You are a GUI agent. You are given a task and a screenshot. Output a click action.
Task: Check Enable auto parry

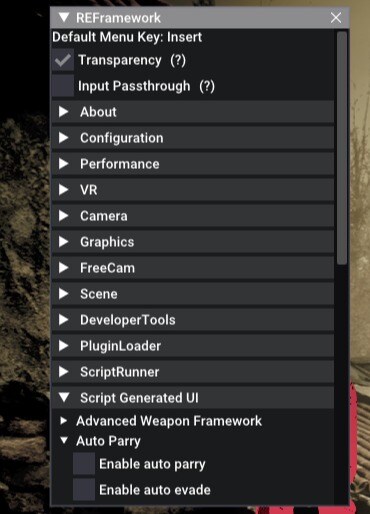click(84, 464)
